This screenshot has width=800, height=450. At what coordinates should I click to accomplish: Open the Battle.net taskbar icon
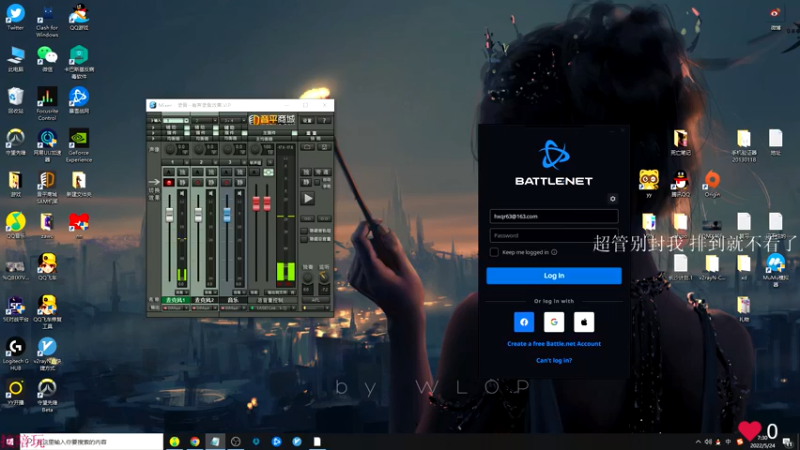click(x=276, y=442)
